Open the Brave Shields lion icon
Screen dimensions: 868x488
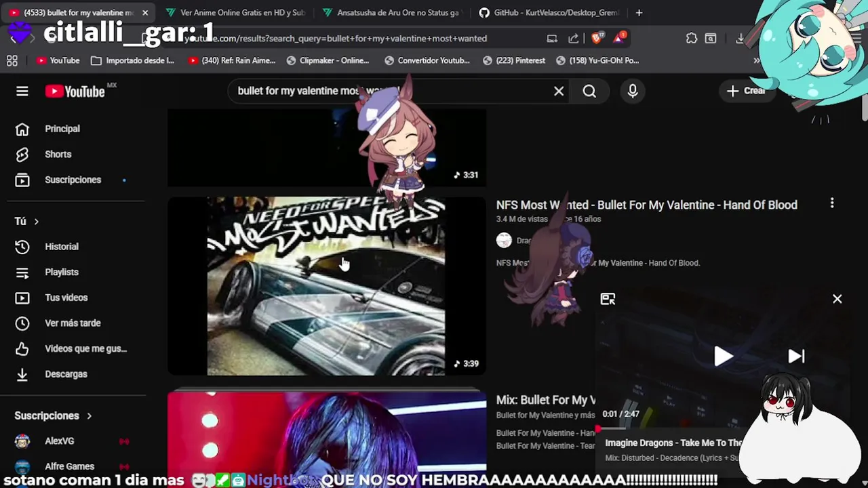coord(596,39)
